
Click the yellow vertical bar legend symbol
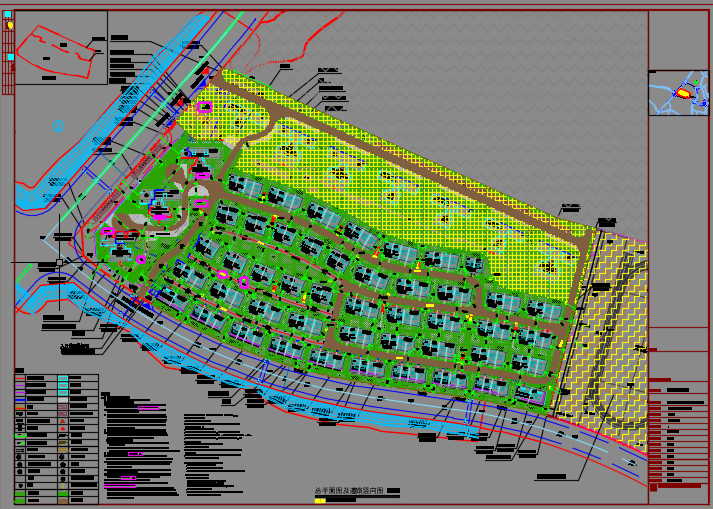pyautogui.click(x=63, y=486)
